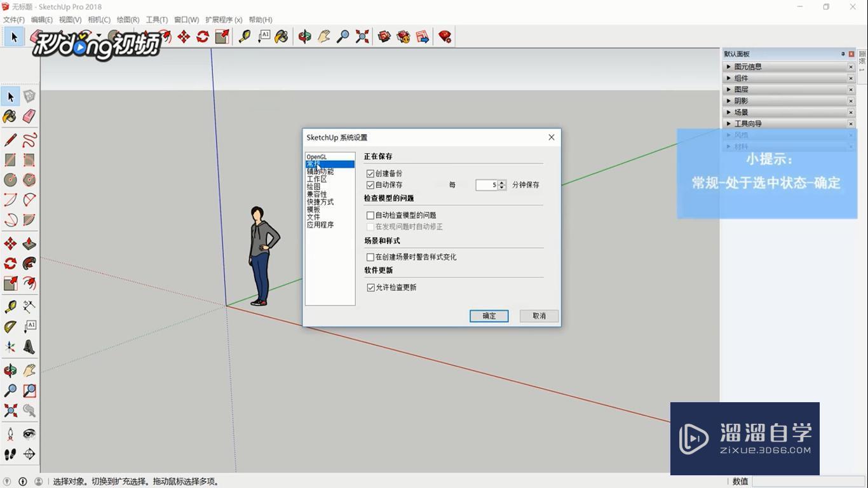
Task: Select the Text label tool in left toolbar
Action: pos(29,327)
